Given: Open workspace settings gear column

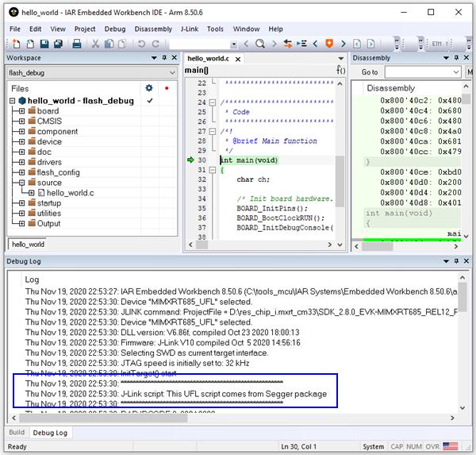Looking at the screenshot, I should tap(149, 88).
